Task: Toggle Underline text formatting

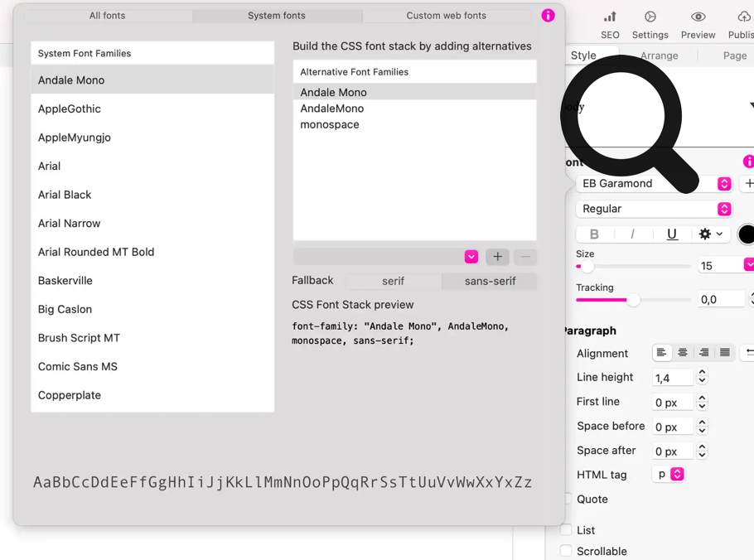Action: click(672, 234)
